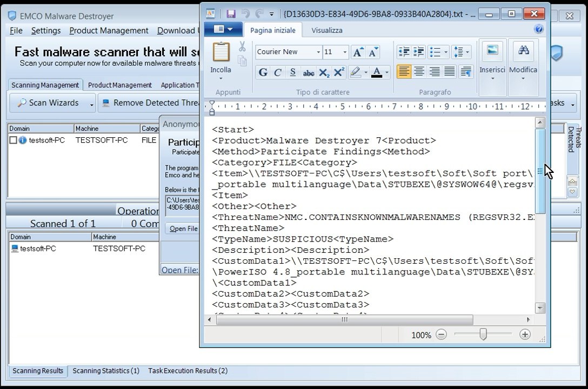Click the Machine column header in upper EMCO results list

(107, 129)
